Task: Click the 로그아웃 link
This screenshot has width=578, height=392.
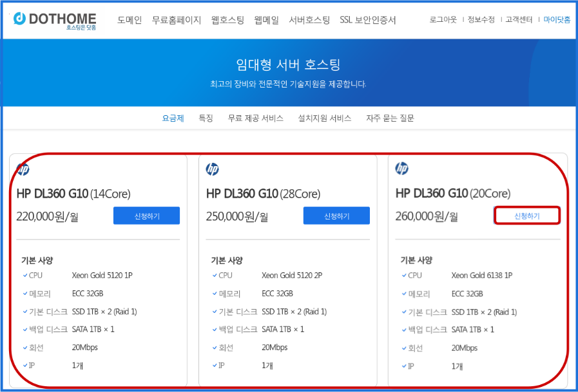Action: coord(443,20)
